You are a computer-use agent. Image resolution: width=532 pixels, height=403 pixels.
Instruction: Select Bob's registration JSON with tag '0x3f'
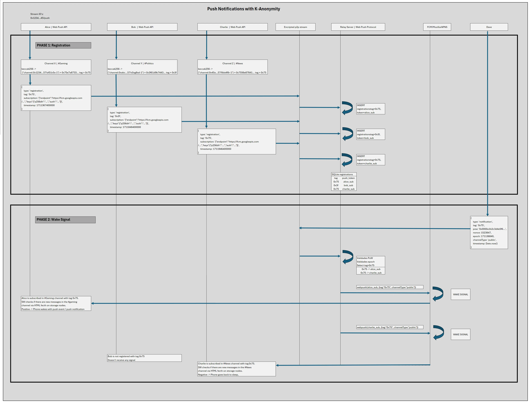tap(144, 120)
